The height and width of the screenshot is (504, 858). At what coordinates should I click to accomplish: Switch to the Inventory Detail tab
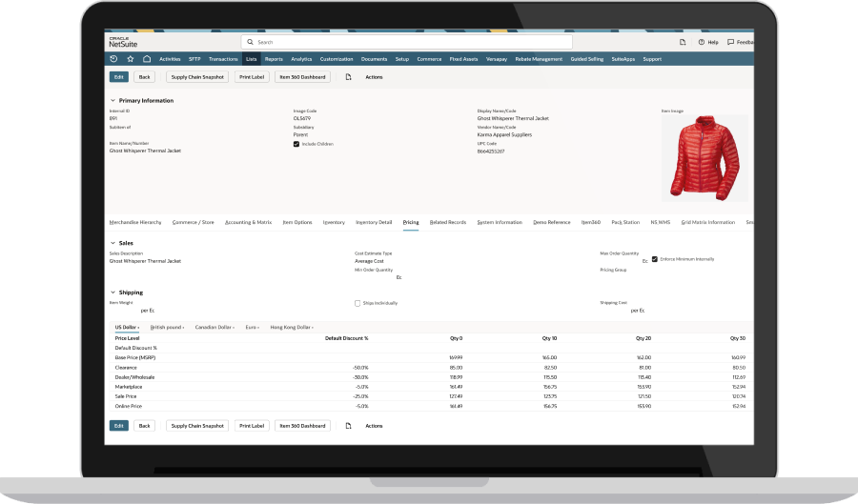tap(374, 223)
